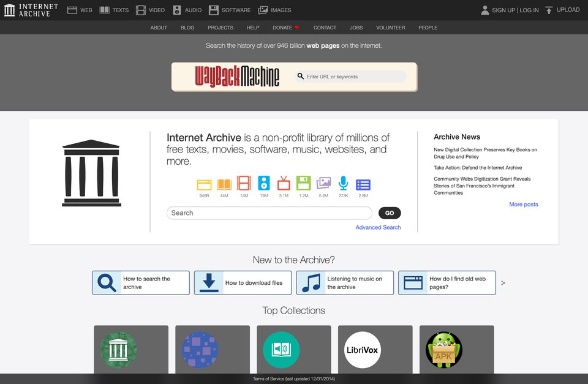The image size is (588, 384).
Task: Click the orange texts icon (44M)
Action: click(x=224, y=184)
